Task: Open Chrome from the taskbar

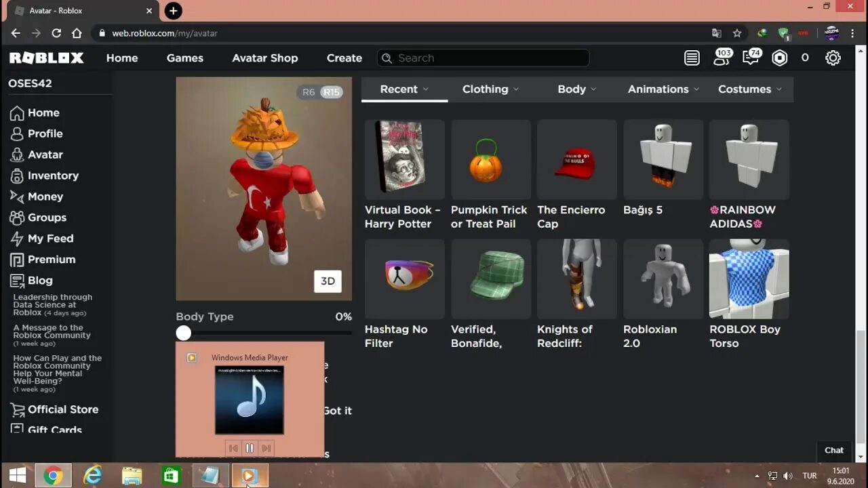Action: point(53,476)
